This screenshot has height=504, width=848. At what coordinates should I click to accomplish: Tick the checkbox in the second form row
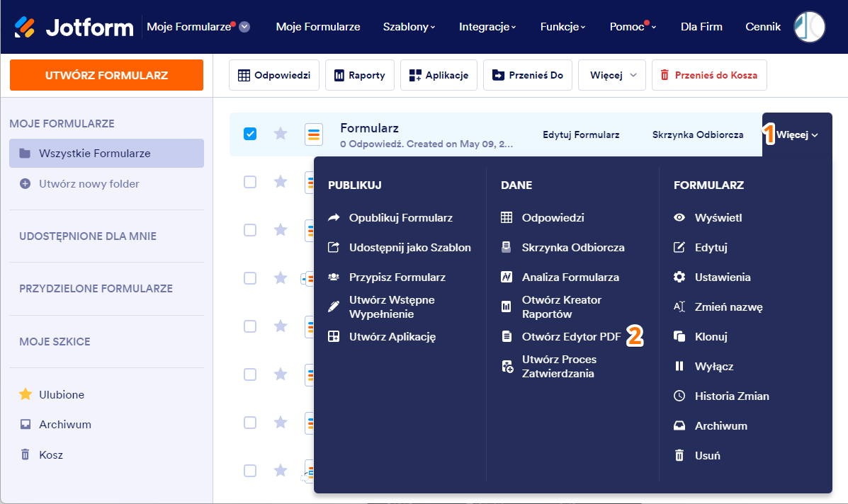250,182
